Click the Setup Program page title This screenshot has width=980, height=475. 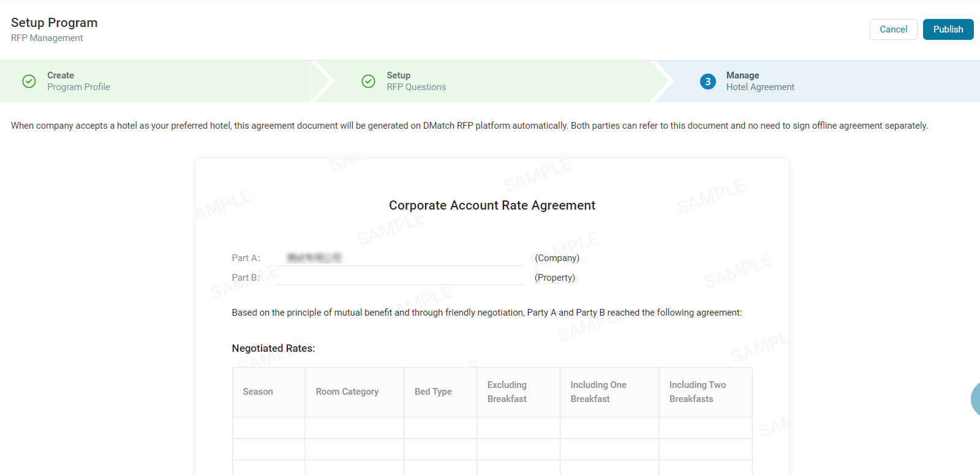point(55,23)
